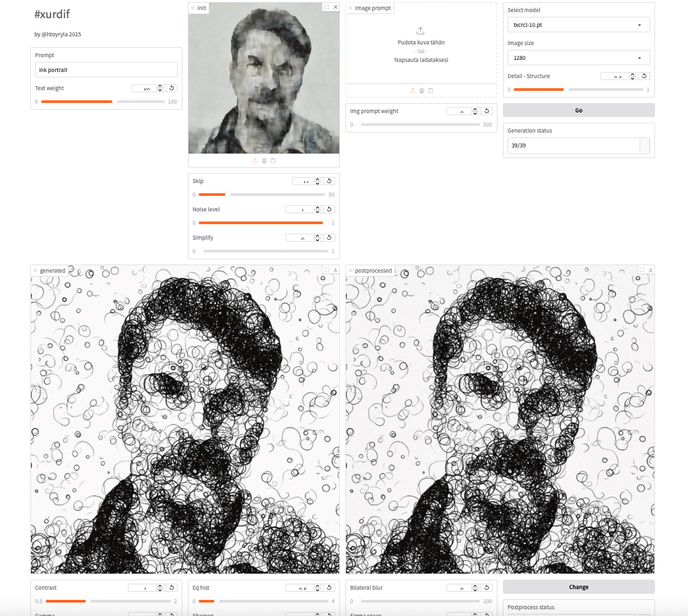Reset the Skip value to default

tap(329, 181)
